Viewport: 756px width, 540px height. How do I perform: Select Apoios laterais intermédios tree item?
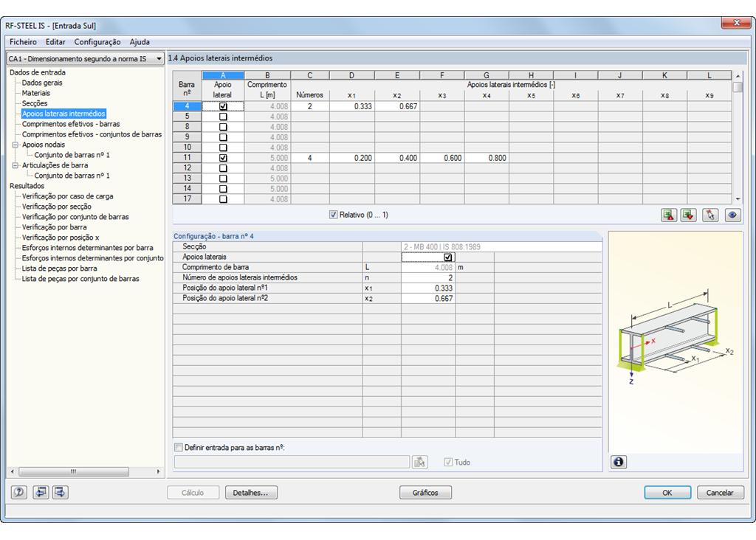(63, 114)
